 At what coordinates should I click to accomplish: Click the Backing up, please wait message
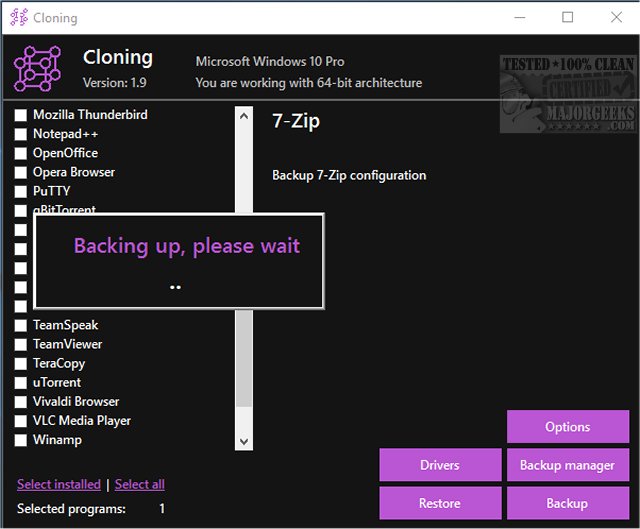coord(187,246)
